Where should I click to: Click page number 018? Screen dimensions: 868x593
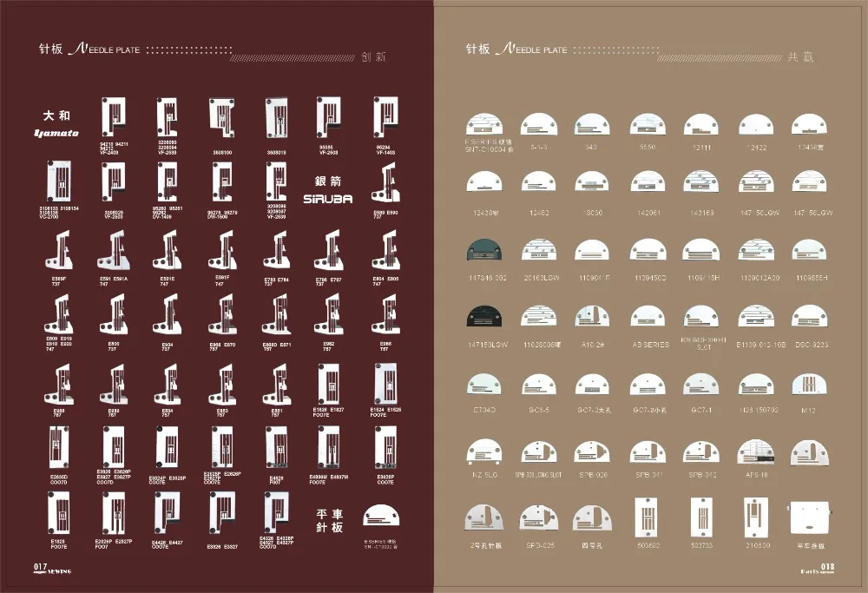pos(827,566)
